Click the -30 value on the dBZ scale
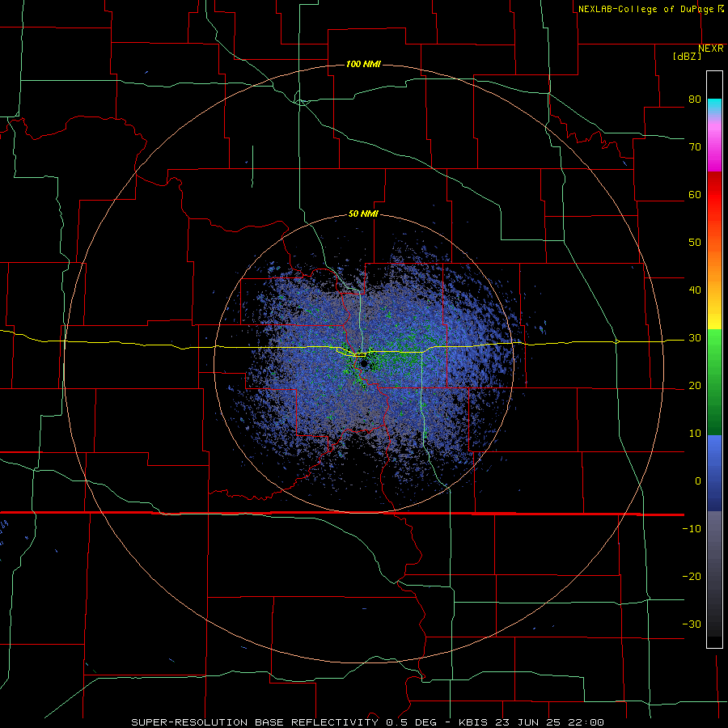This screenshot has height=728, width=728. (x=692, y=624)
